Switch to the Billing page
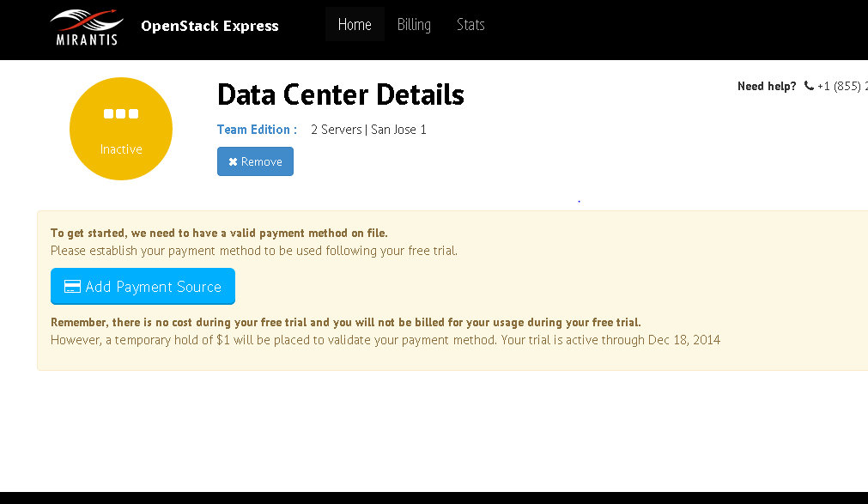Viewport: 868px width, 504px height. click(414, 24)
